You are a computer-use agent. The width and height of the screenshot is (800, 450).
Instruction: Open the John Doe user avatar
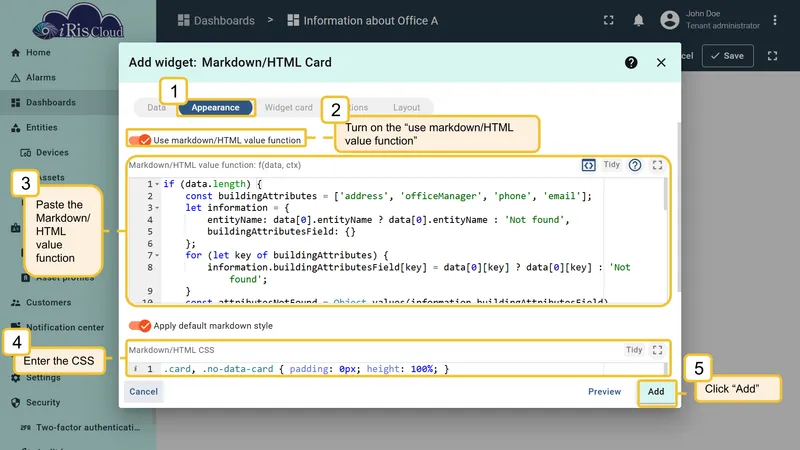pyautogui.click(x=669, y=20)
